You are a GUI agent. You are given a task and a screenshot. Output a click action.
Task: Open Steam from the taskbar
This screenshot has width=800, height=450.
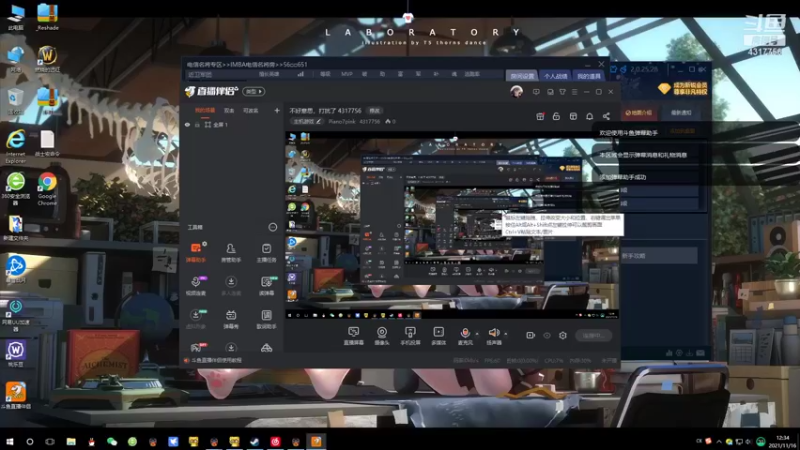click(x=255, y=441)
